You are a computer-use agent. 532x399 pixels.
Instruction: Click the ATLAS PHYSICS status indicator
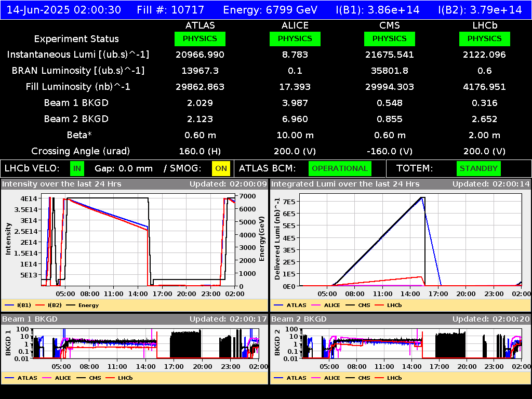200,38
